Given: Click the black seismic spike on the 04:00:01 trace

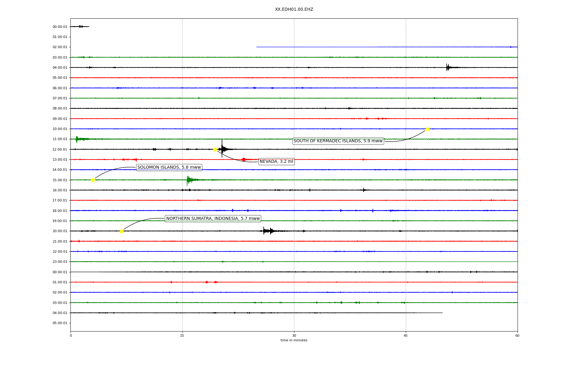Looking at the screenshot, I should coord(448,67).
